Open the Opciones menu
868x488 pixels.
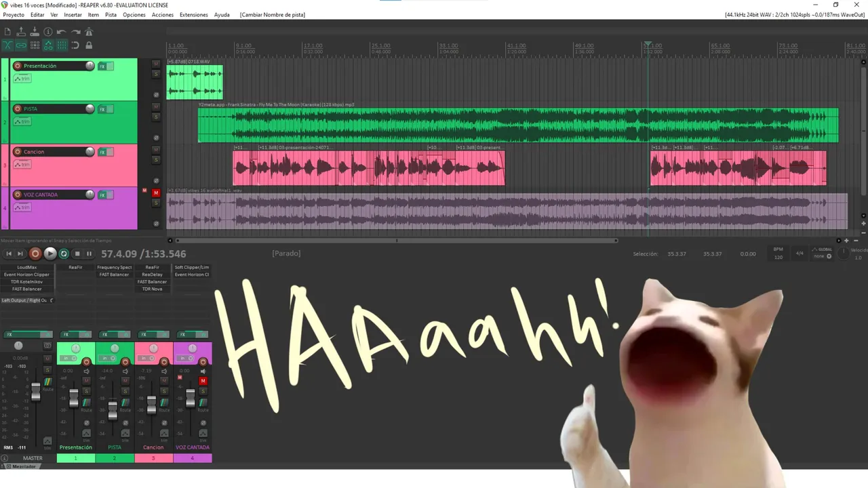[134, 15]
